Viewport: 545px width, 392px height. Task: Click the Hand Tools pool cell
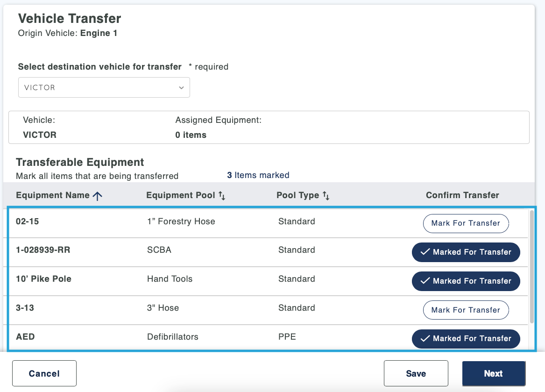pos(170,278)
